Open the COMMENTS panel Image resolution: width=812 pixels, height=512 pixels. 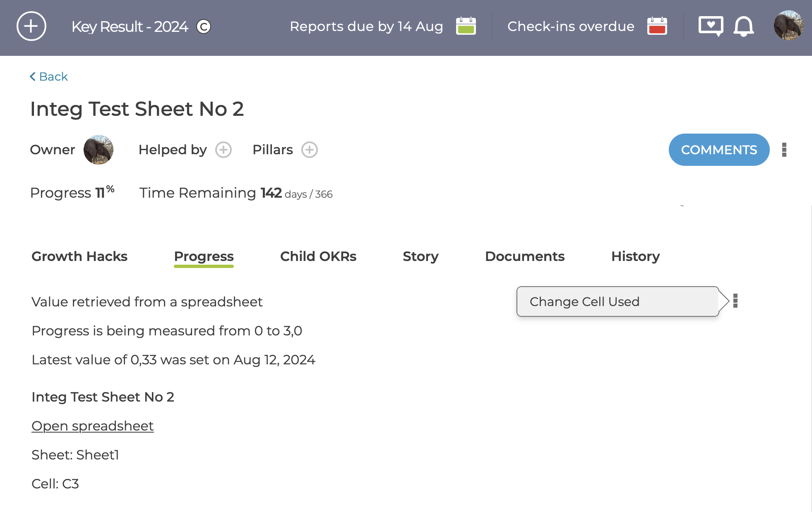(719, 150)
